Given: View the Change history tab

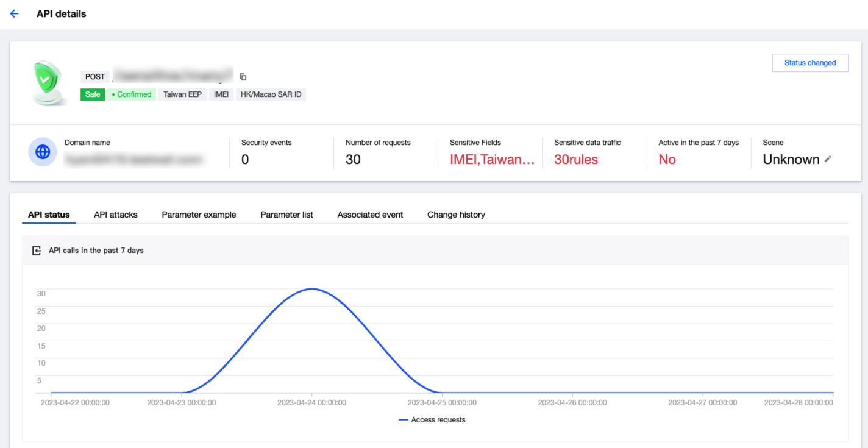Looking at the screenshot, I should tap(456, 215).
